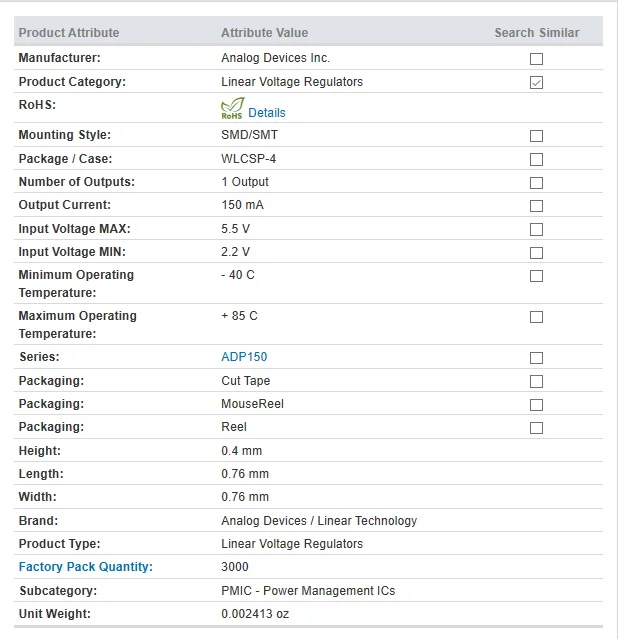Viewport: 623px width, 639px height.
Task: Click the SMD/SMT mounting style value
Action: (249, 135)
